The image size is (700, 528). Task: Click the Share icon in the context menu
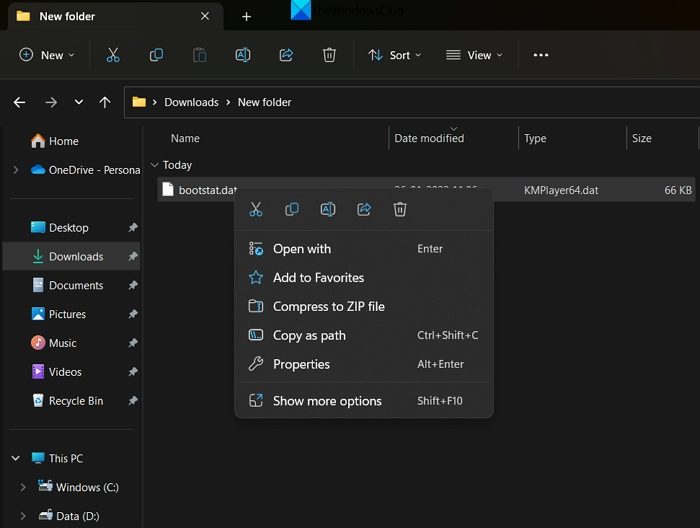[364, 209]
